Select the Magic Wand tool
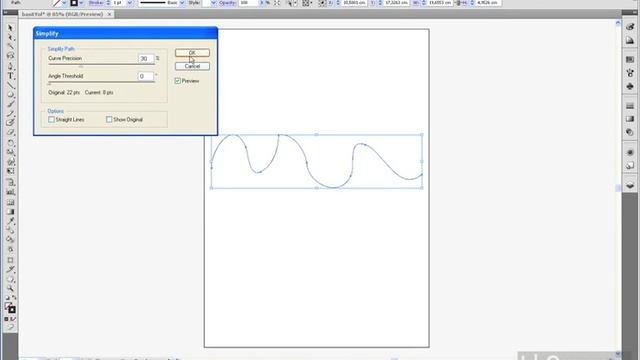This screenshot has height=360, width=640. coord(11,47)
